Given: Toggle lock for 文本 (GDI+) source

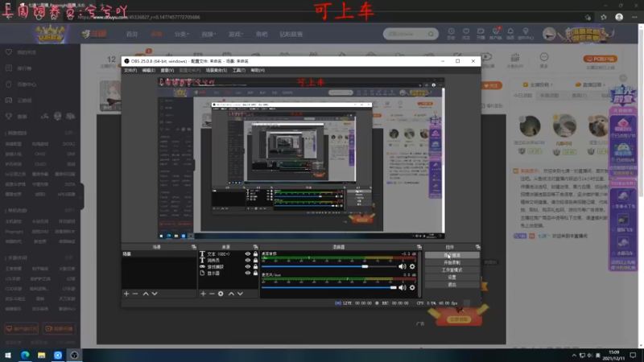Looking at the screenshot, I should (x=255, y=254).
